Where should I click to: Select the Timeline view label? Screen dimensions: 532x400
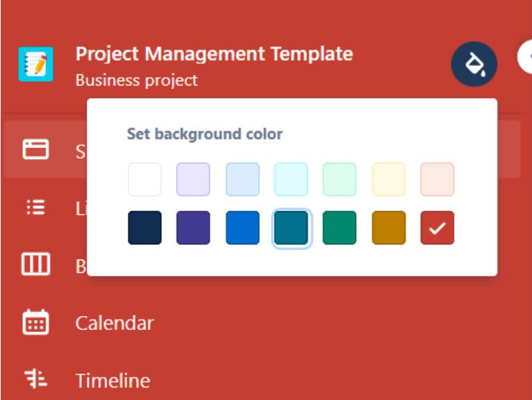113,381
